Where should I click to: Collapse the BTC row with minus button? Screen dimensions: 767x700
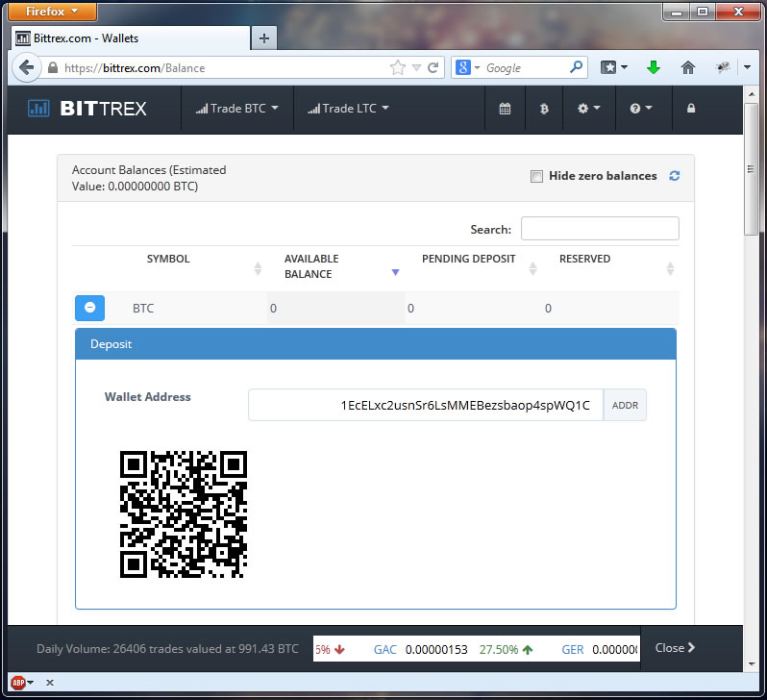[x=90, y=308]
